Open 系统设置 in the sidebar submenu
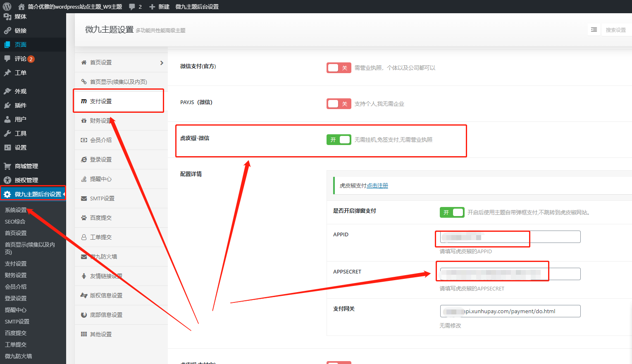The image size is (632, 364). (x=16, y=210)
